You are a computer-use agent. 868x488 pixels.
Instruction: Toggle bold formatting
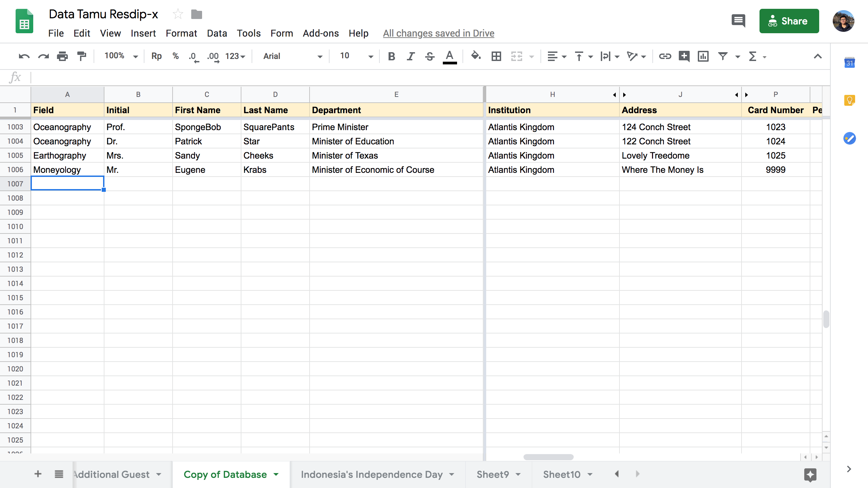point(392,56)
